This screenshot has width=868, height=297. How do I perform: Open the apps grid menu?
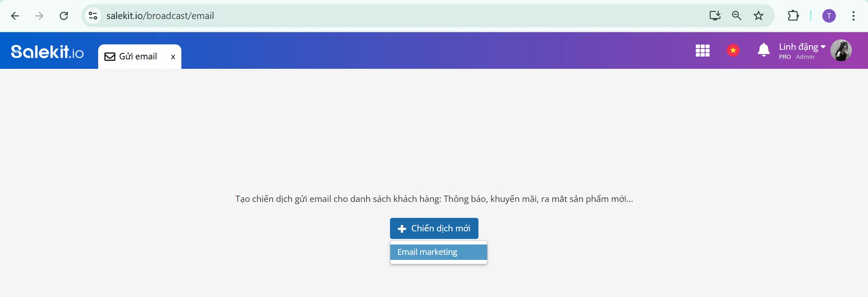702,50
